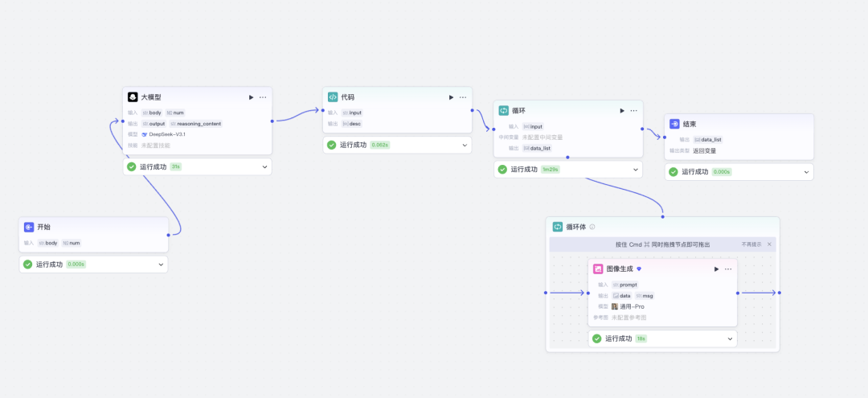Click the 大模型 node icon
This screenshot has height=398, width=868.
click(x=133, y=96)
